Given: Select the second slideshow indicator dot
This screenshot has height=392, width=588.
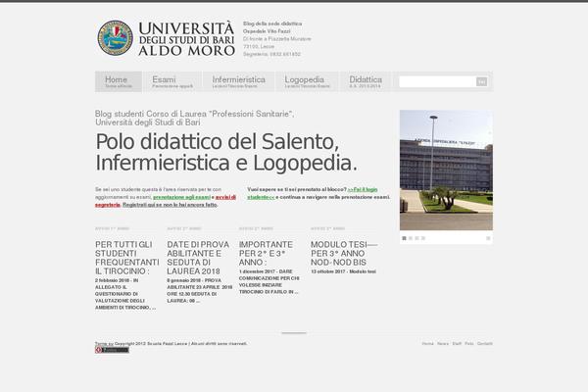Looking at the screenshot, I should click(411, 238).
